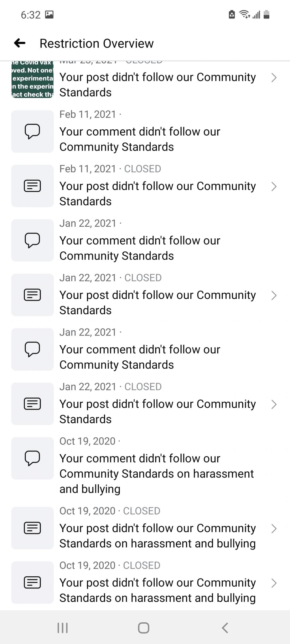Viewport: 290px width, 644px height.
Task: Tap the Oct 19 comment bubble icon
Action: [32, 458]
